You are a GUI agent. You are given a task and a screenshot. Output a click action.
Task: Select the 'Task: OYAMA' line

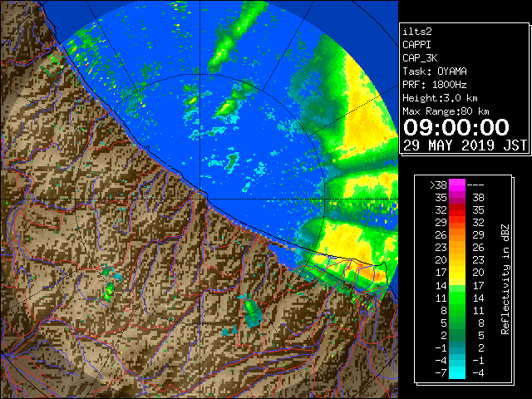pyautogui.click(x=435, y=71)
